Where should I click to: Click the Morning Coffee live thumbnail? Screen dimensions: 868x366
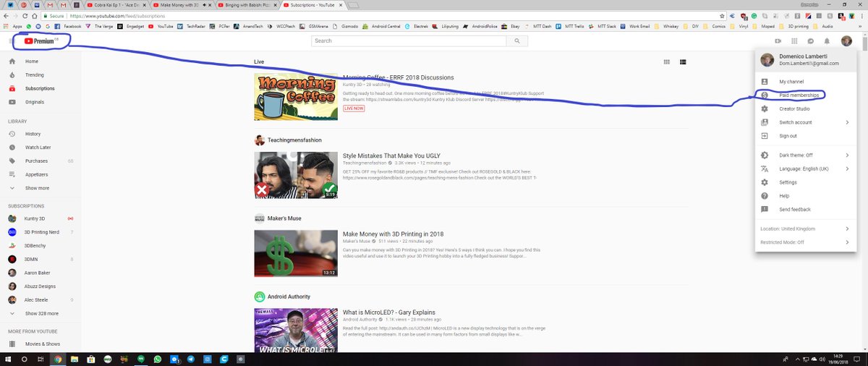297,97
